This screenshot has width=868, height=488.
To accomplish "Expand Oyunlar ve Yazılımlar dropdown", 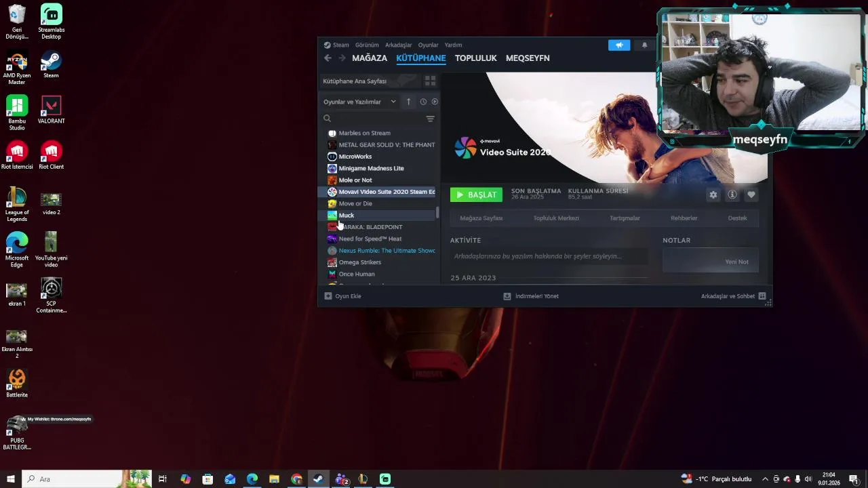I will point(360,102).
